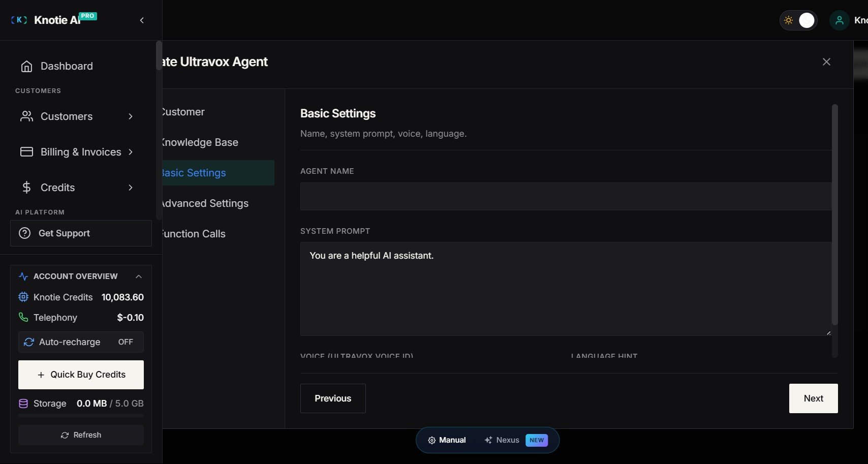Click the Telephony phone icon

point(23,318)
